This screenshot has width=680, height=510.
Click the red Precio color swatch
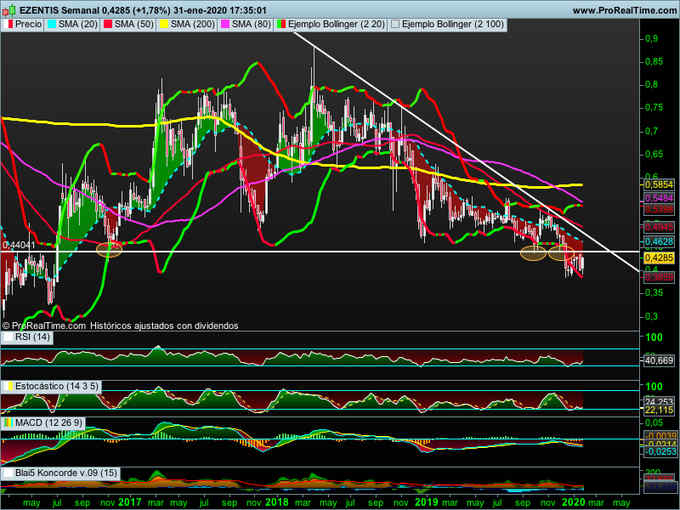(x=10, y=24)
